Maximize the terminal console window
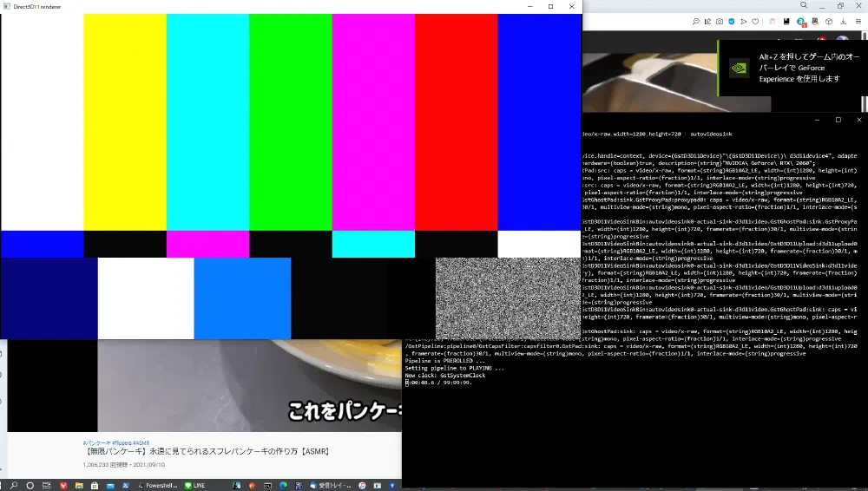This screenshot has height=491, width=868. (838, 120)
